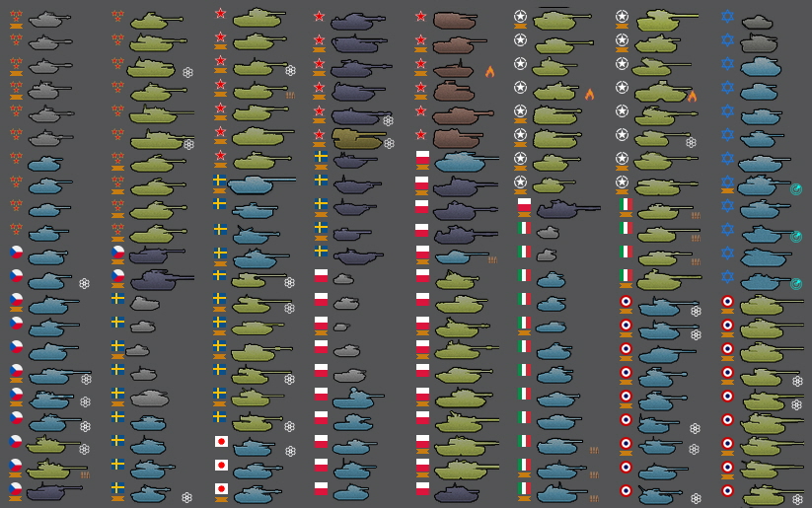Click the snowflake beside the gold-brown tank
Viewport: 812px width, 508px height.
(x=389, y=143)
